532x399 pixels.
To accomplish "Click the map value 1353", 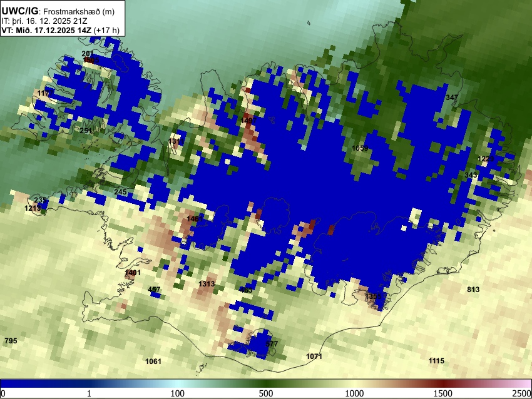I will pos(373,296).
